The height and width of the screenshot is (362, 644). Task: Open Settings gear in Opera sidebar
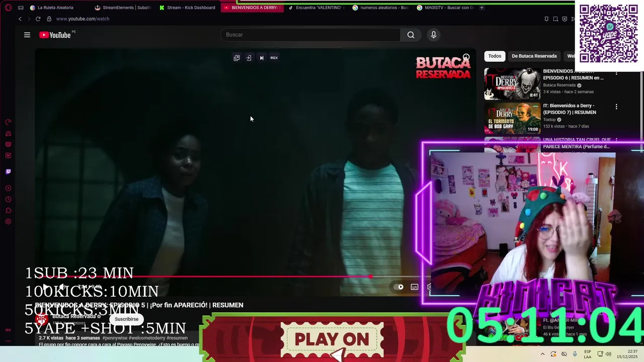[x=8, y=222]
